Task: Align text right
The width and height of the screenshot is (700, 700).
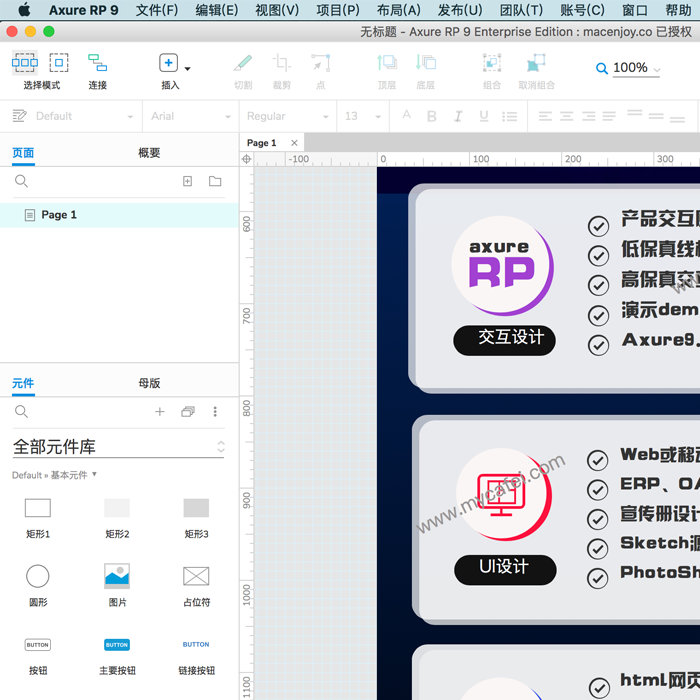Action: point(588,117)
